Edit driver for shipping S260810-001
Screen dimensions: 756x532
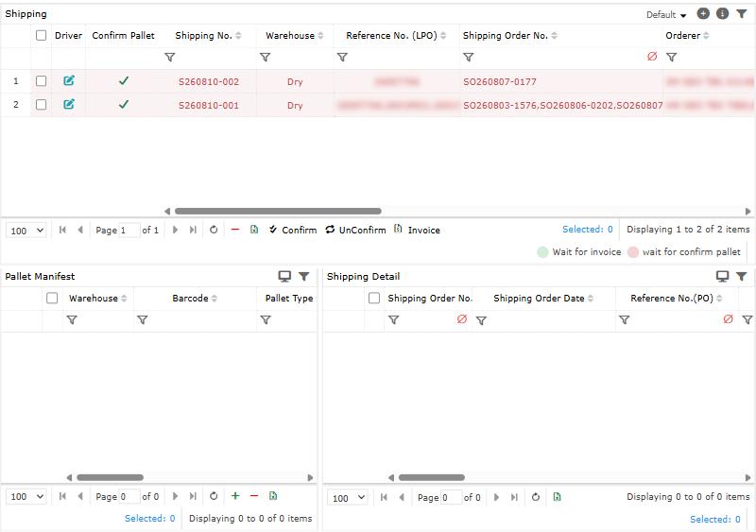tap(69, 104)
